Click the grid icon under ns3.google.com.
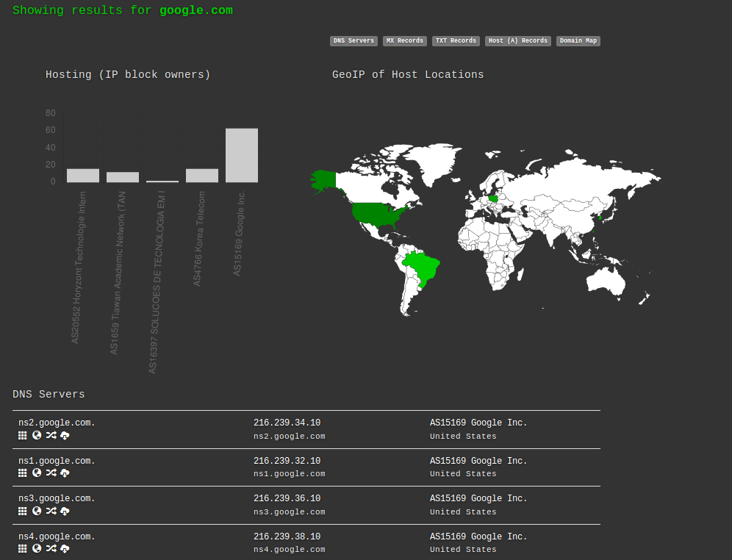The image size is (732, 560). click(22, 511)
